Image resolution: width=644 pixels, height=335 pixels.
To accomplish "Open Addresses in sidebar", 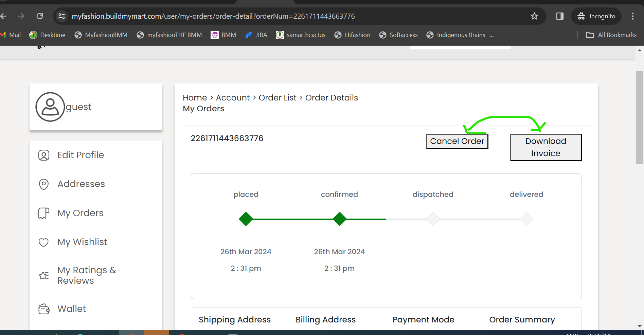I will point(81,184).
